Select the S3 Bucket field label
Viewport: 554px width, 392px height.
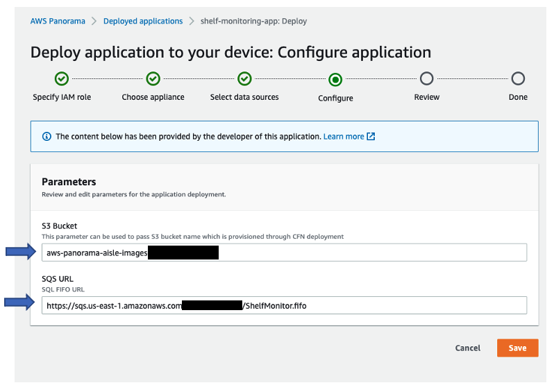(60, 226)
